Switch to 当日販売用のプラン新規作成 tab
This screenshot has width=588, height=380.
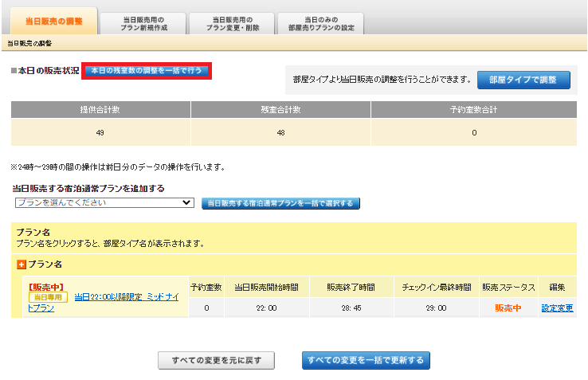coord(131,23)
